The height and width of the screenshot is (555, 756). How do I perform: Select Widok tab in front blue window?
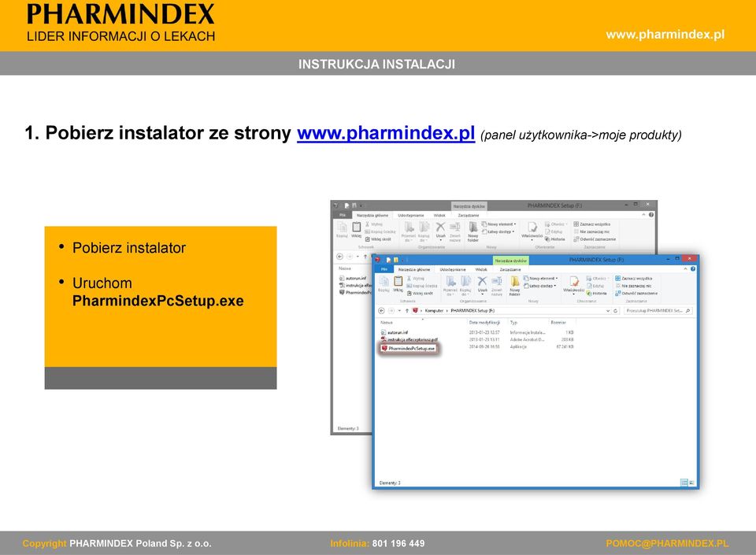(481, 269)
